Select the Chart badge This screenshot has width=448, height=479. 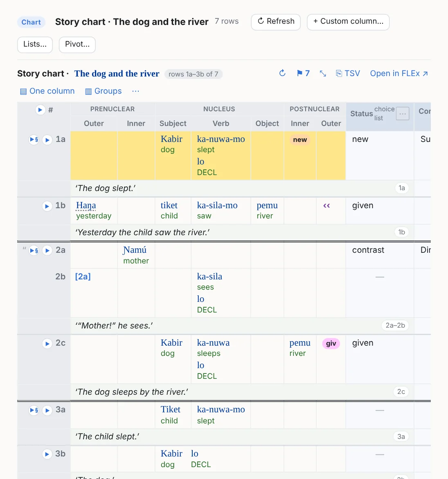click(x=31, y=22)
